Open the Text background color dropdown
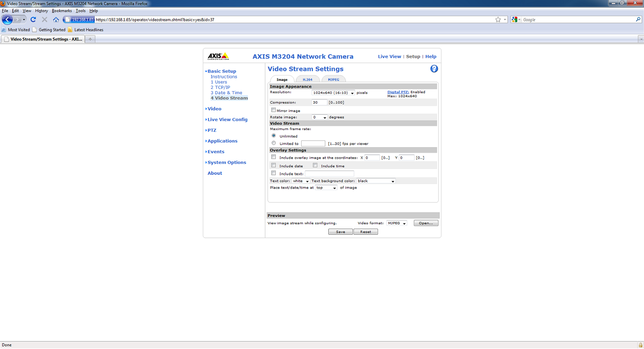This screenshot has width=644, height=349. point(376,181)
